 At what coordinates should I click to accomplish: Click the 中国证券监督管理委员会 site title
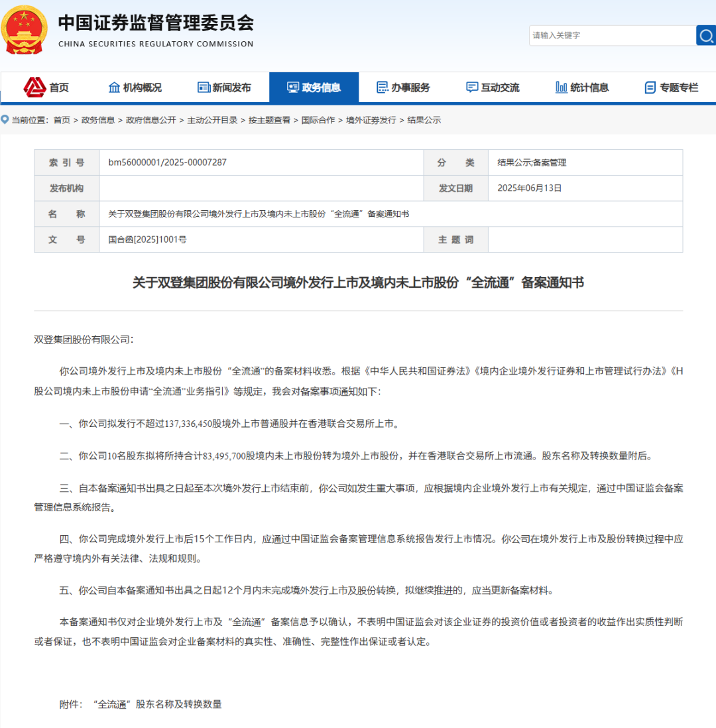point(156,23)
